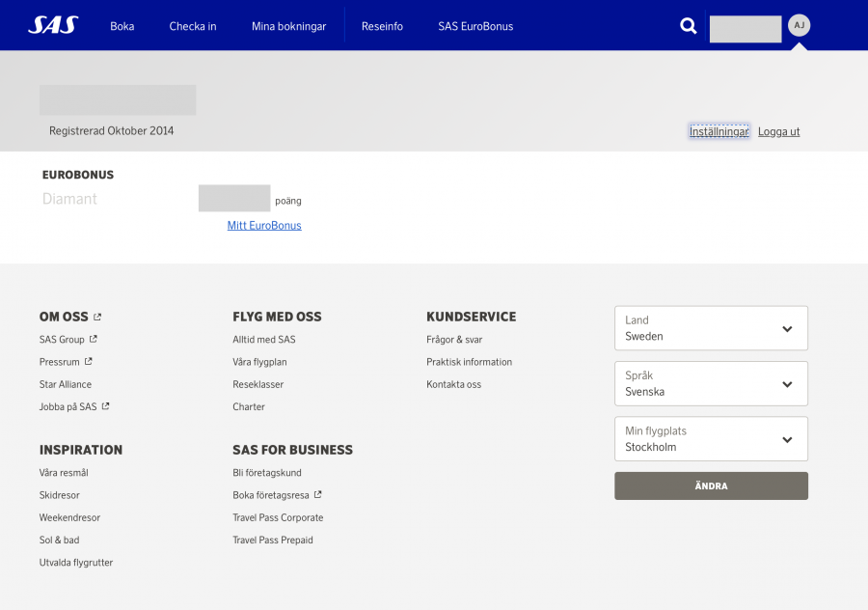Click external link icon beside Jobba på SAS
The image size is (868, 610).
tap(106, 406)
